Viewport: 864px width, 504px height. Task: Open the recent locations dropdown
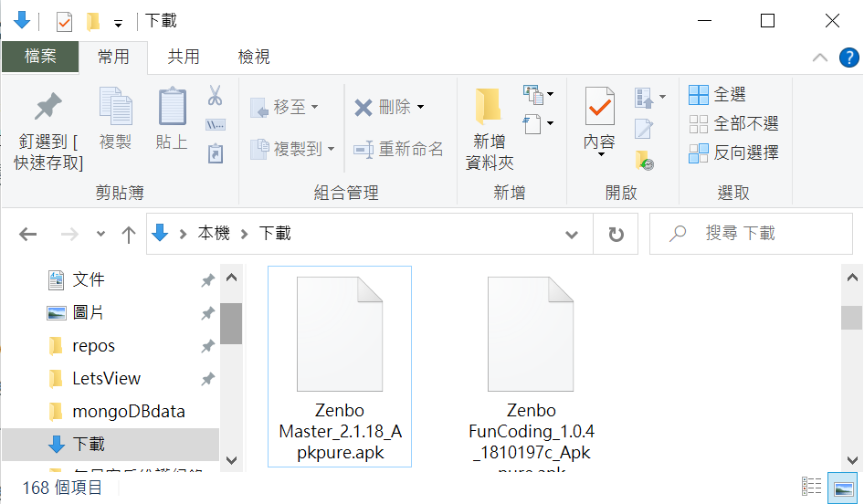point(100,234)
